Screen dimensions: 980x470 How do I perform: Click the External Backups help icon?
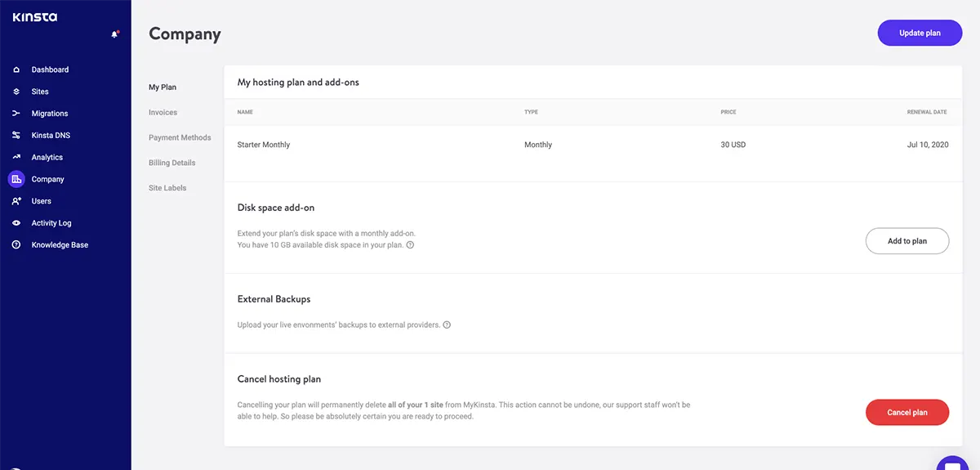point(447,325)
